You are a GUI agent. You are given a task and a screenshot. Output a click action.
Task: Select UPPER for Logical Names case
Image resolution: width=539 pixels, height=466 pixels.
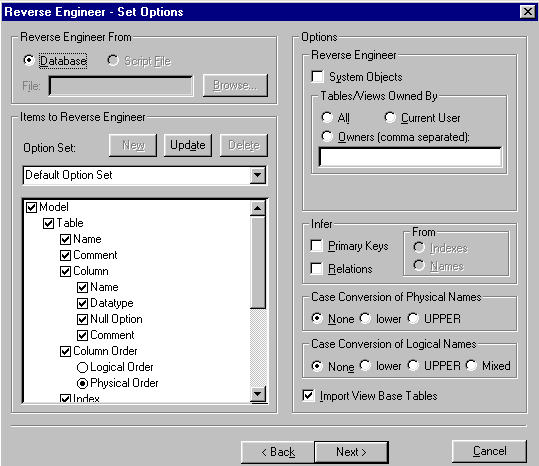pos(413,366)
